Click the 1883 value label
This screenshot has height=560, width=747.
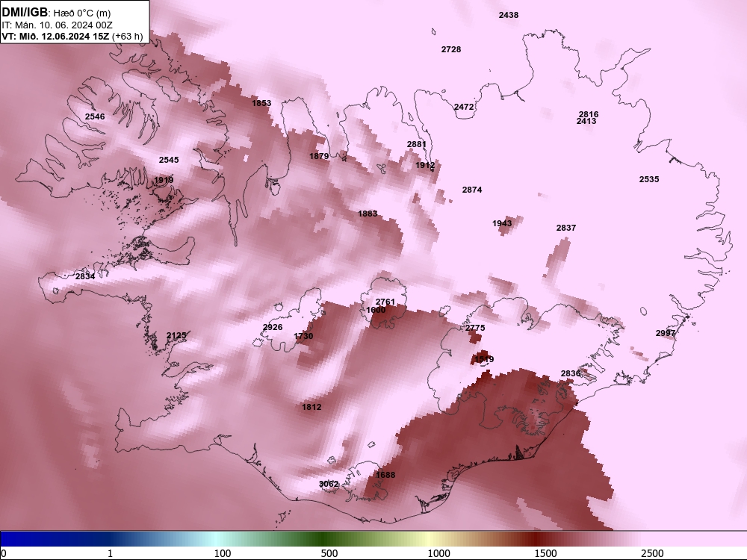coord(368,214)
